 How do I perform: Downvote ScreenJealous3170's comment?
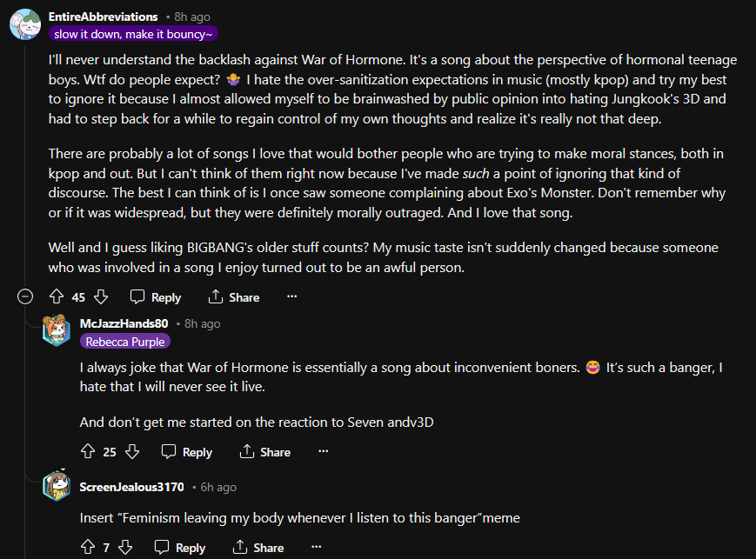pyautogui.click(x=125, y=548)
